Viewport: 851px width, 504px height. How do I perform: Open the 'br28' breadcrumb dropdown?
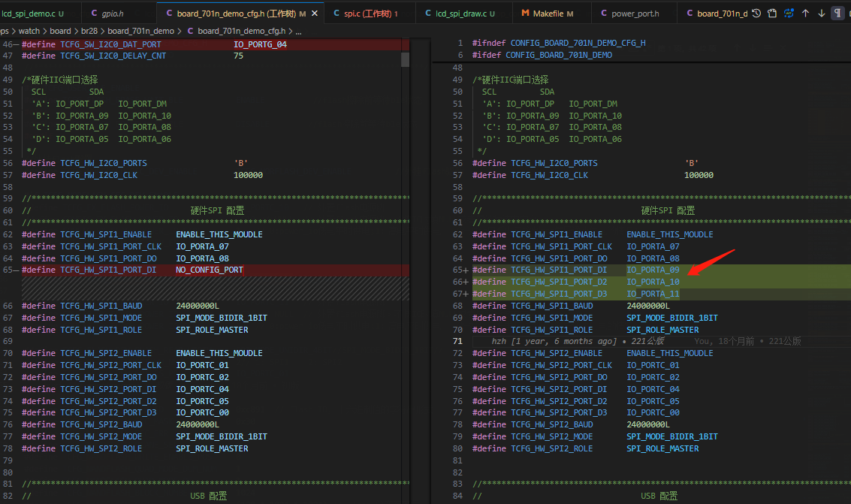(x=89, y=31)
